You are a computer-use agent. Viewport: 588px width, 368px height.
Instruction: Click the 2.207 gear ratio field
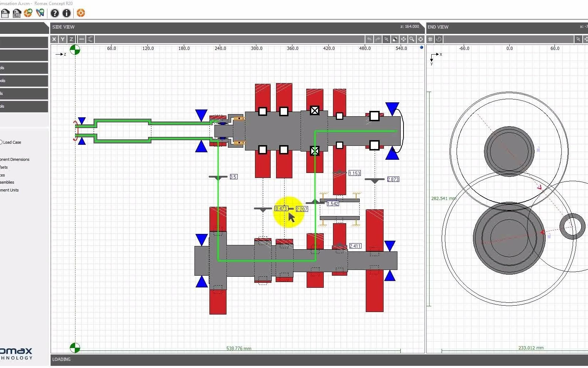[x=302, y=209]
